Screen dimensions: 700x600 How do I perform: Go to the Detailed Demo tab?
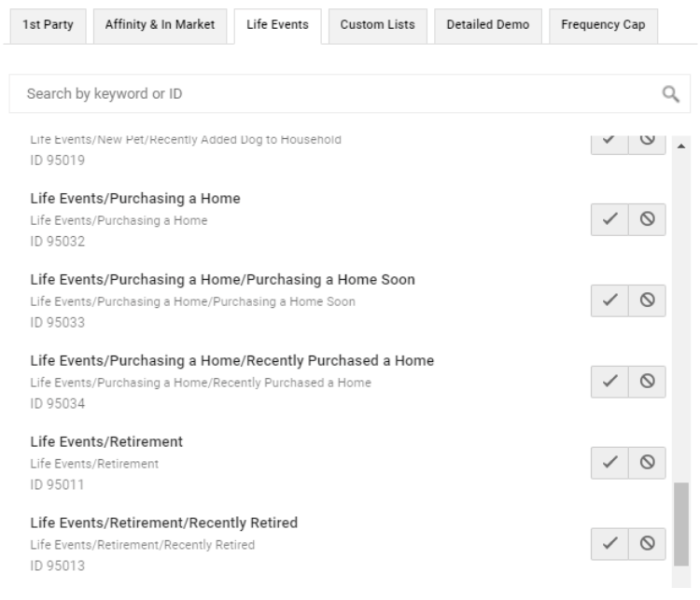[x=487, y=23]
